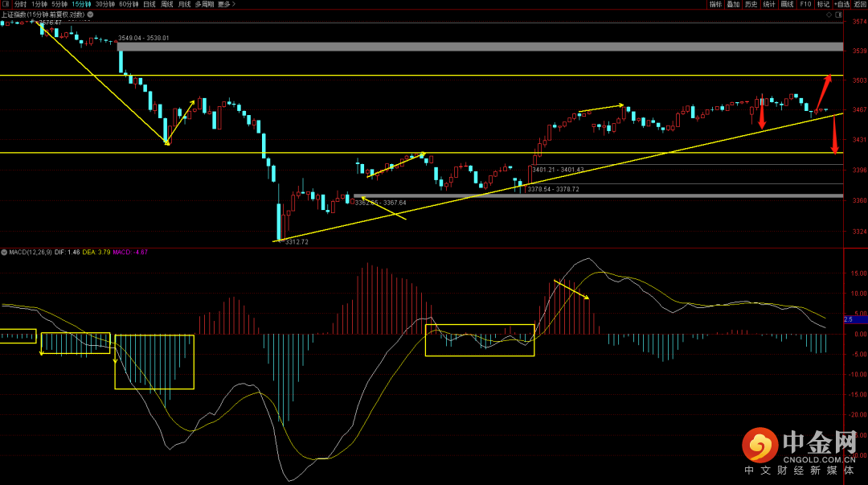Click the 指标 indicators button
868x485 pixels.
click(x=715, y=4)
